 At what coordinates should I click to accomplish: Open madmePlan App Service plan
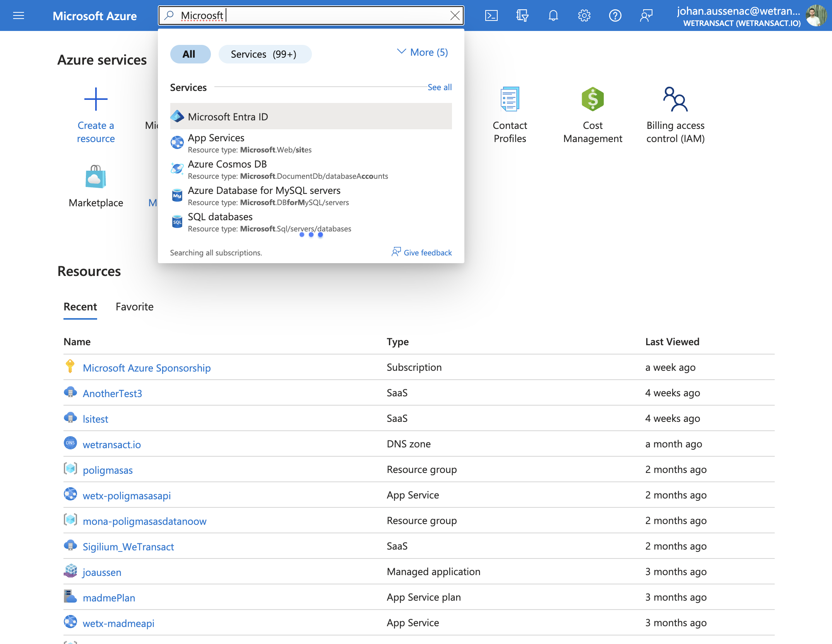[x=109, y=597]
